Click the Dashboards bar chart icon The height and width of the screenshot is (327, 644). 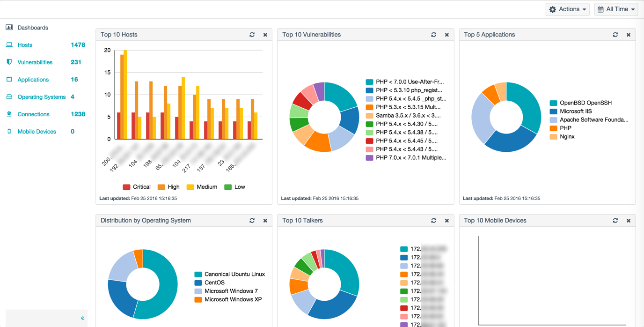9,28
